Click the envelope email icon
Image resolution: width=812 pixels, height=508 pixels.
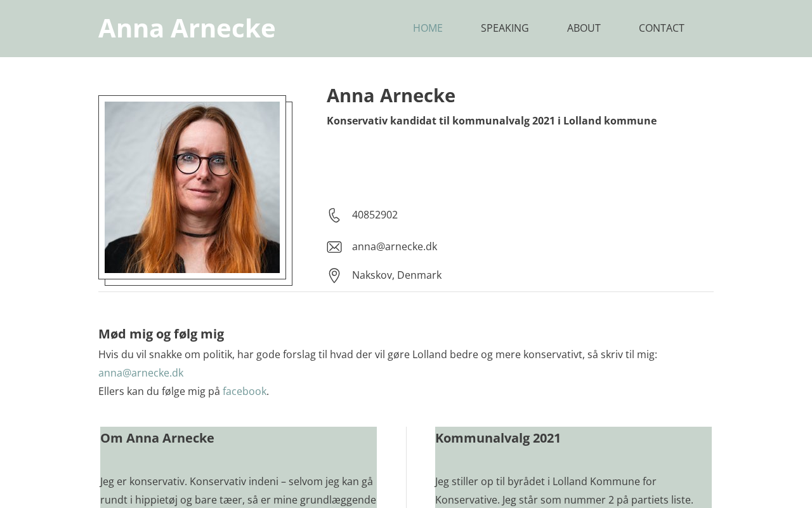click(x=334, y=247)
